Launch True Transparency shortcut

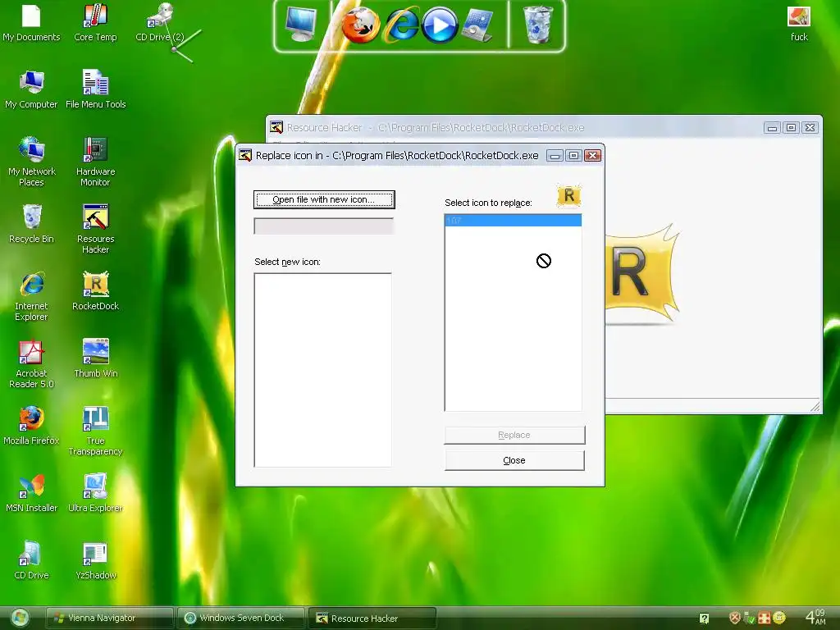click(x=95, y=431)
